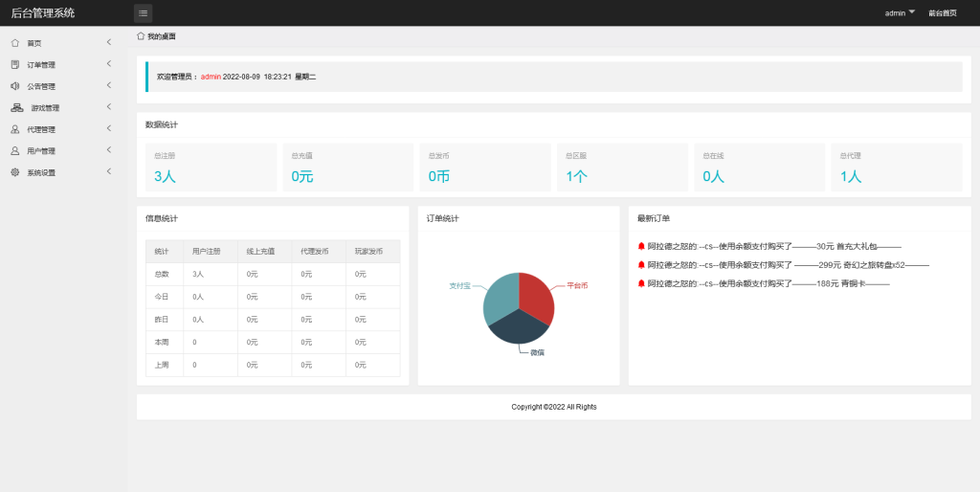Open the admin account dropdown
This screenshot has width=980, height=492.
(x=900, y=13)
